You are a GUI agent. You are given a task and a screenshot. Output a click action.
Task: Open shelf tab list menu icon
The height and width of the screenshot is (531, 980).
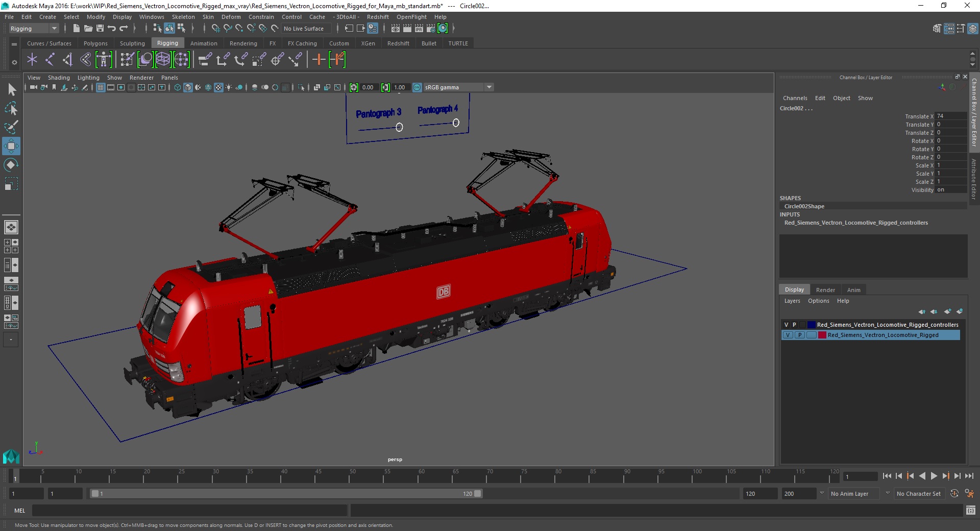tap(14, 44)
